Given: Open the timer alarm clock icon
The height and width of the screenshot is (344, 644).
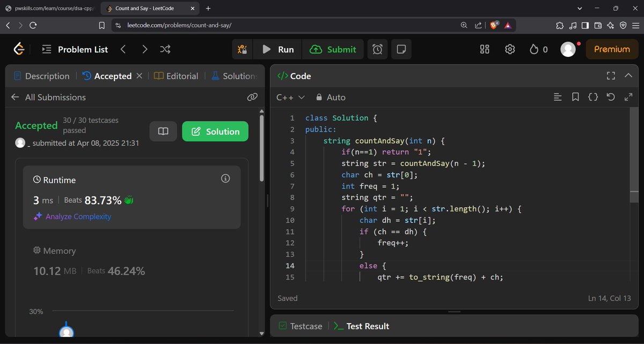Looking at the screenshot, I should (x=378, y=49).
